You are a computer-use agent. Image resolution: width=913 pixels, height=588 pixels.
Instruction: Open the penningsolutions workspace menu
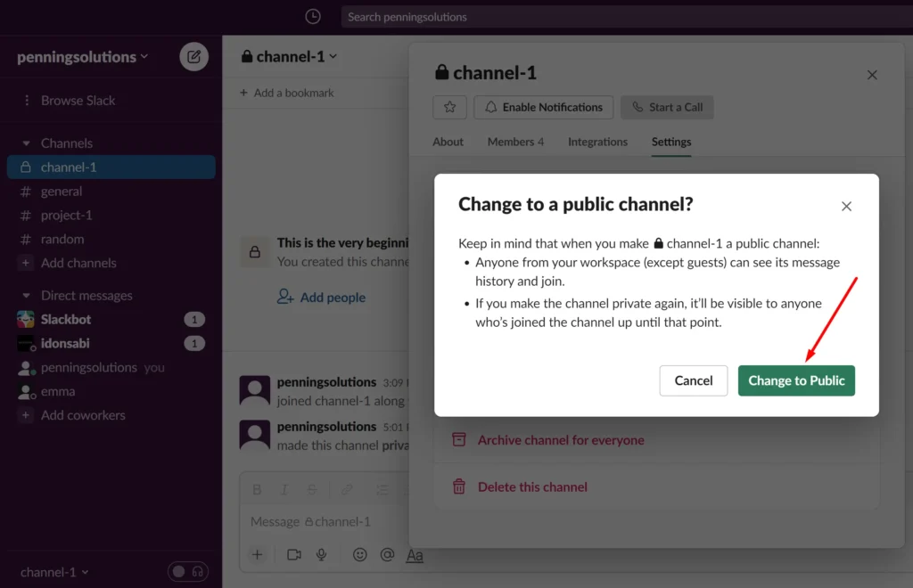coord(82,56)
